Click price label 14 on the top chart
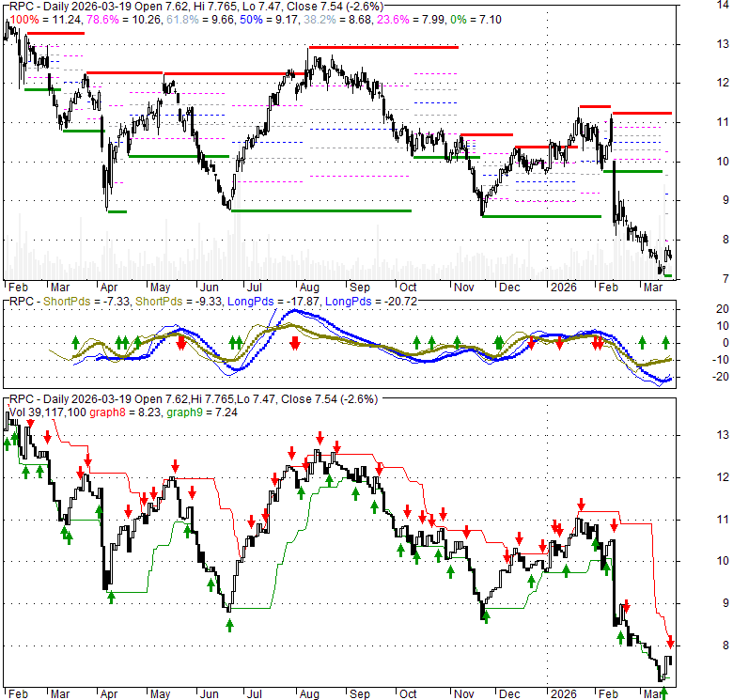Image resolution: width=733 pixels, height=700 pixels. tap(723, 5)
